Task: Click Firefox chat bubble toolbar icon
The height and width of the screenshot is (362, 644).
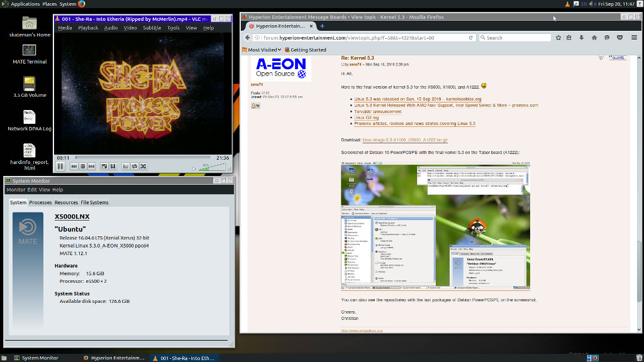Action: tap(607, 37)
